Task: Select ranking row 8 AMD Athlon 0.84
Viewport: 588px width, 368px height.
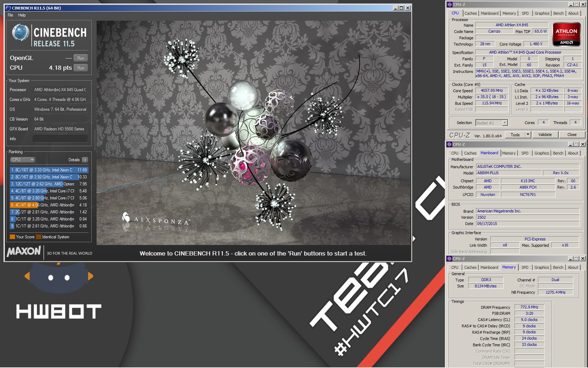Action: (x=49, y=219)
